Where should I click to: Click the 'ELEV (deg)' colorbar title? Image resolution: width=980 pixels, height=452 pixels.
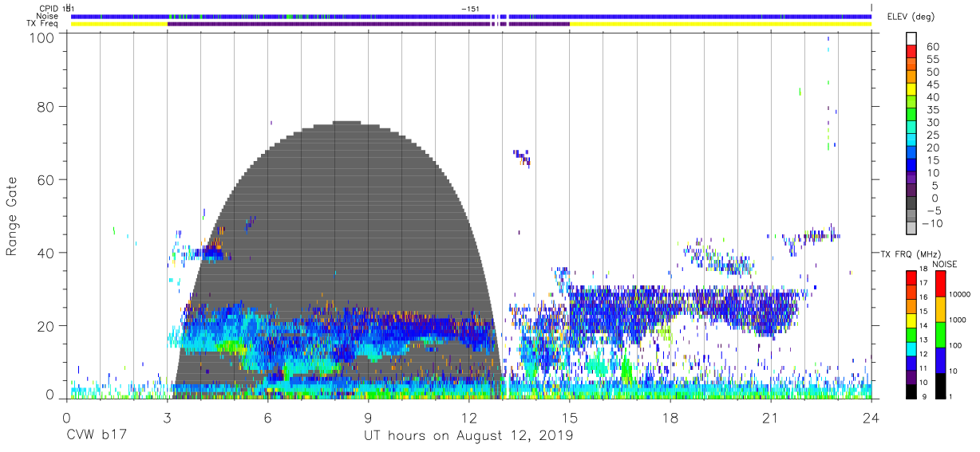coord(912,17)
